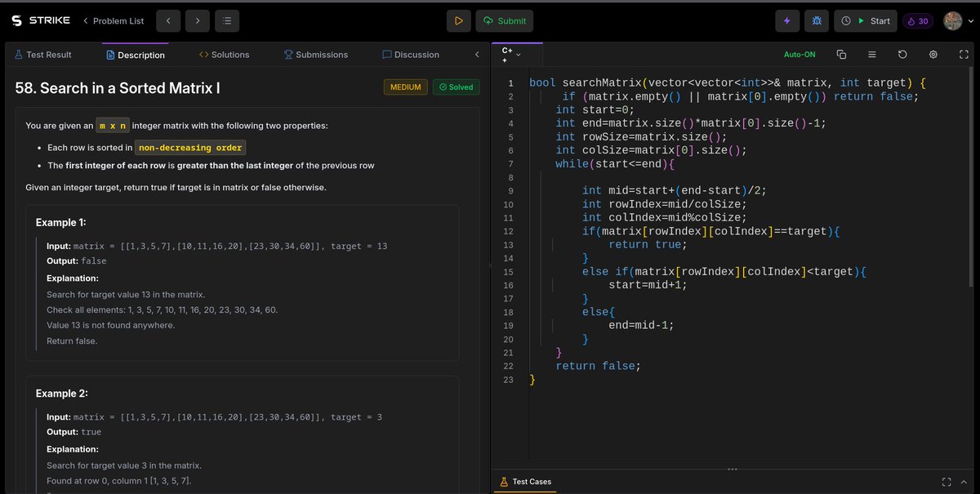This screenshot has width=980, height=494.
Task: Click the 'int start=0;' code line
Action: 595,110
